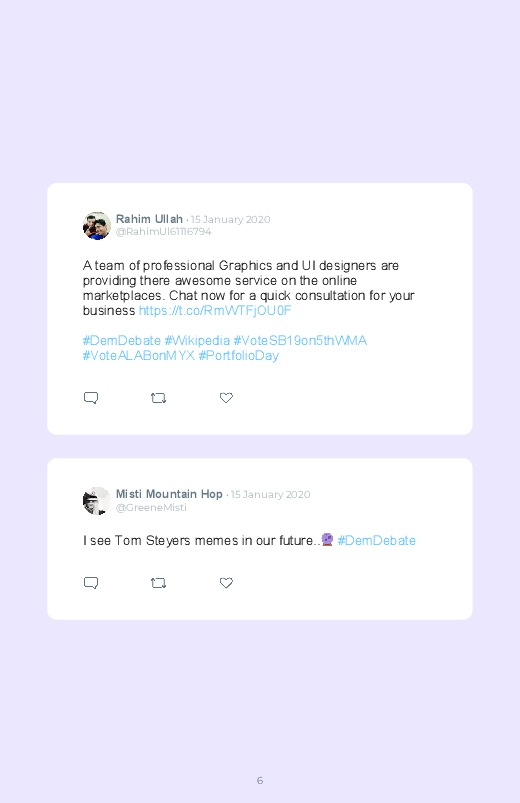
Task: Like Misti Mountain Hop's tweet
Action: point(226,582)
